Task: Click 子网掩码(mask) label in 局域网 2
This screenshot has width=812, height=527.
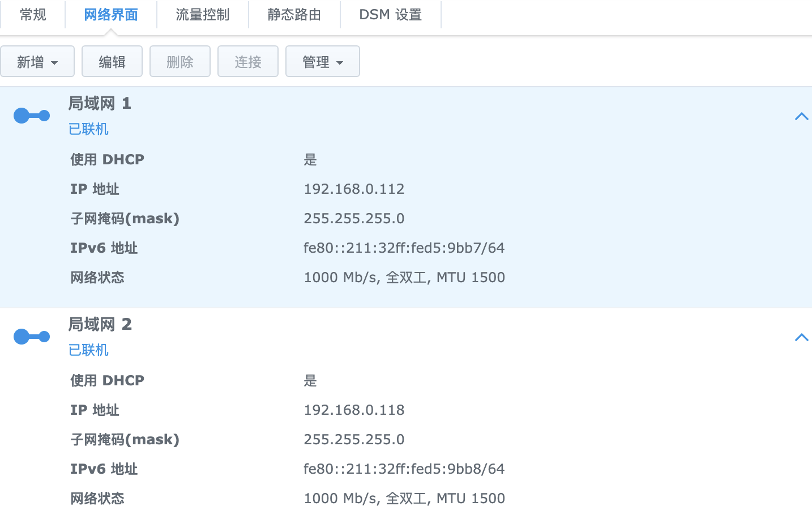Action: pos(125,440)
